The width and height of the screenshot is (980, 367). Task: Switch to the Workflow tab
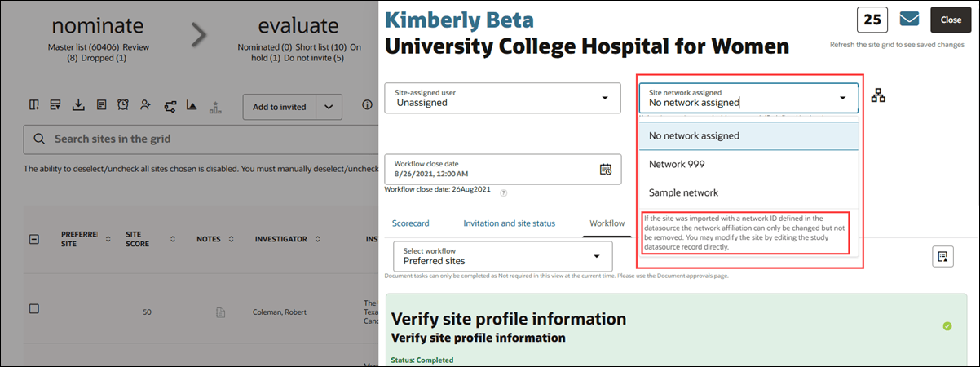607,223
